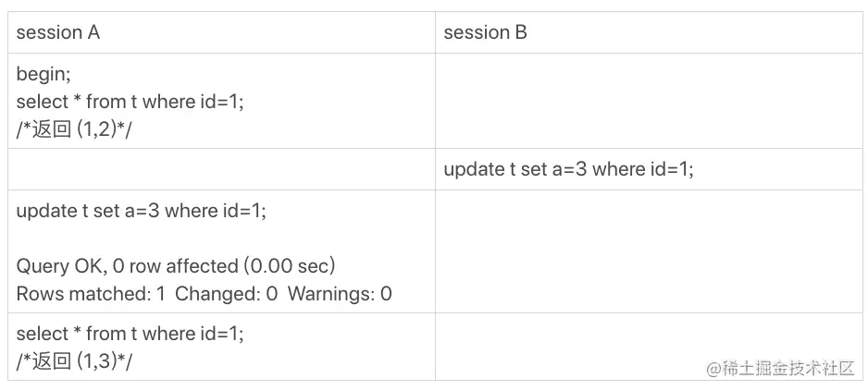
Task: Click empty session A cell beside session B update
Action: 221,169
